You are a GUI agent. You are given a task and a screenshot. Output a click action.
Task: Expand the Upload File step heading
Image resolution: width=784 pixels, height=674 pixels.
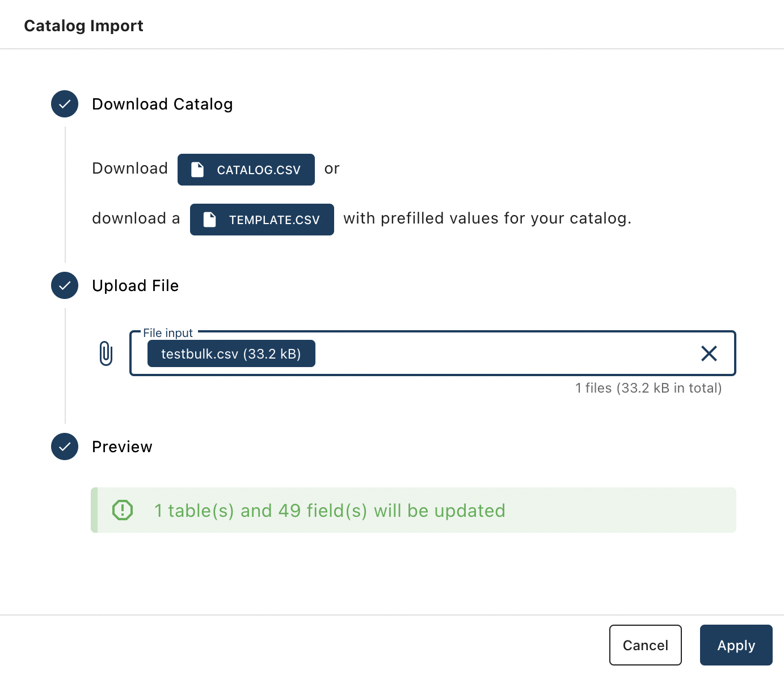[x=135, y=285]
